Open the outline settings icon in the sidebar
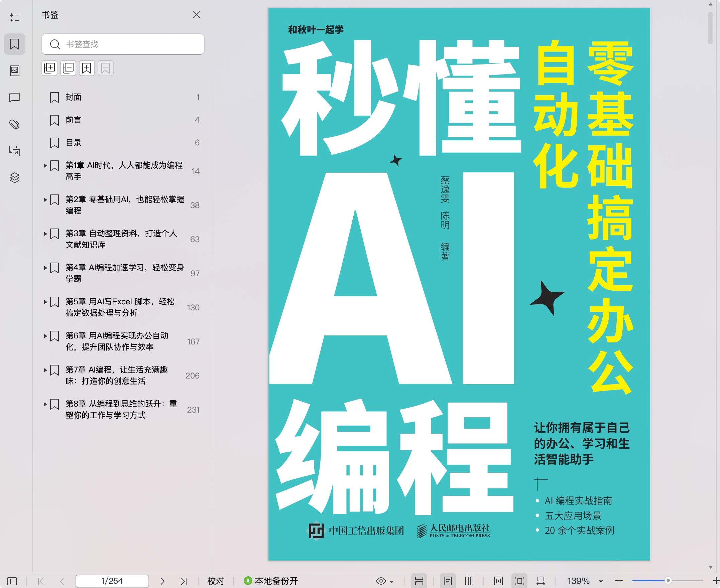Screen dimensions: 720x588 click(x=15, y=17)
